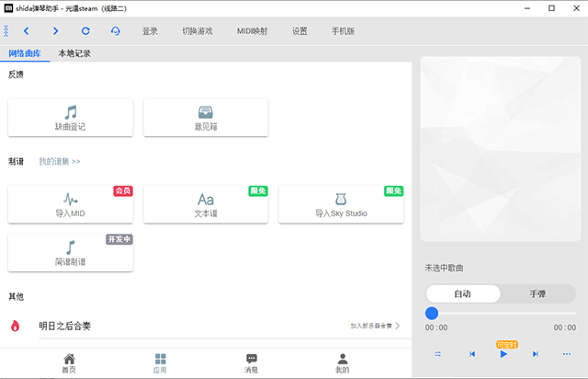
Task: Click the app icon in title bar
Action: [8, 8]
